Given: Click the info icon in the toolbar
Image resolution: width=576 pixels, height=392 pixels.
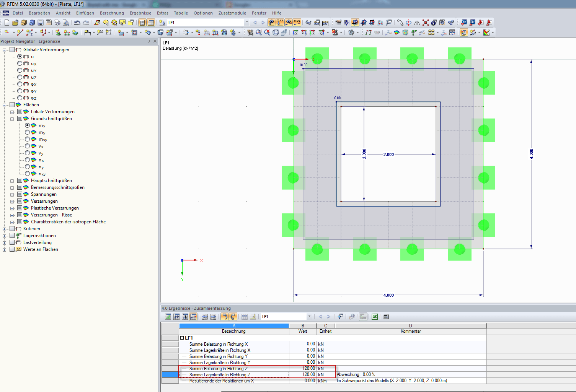Looking at the screenshot, I should [434, 23].
